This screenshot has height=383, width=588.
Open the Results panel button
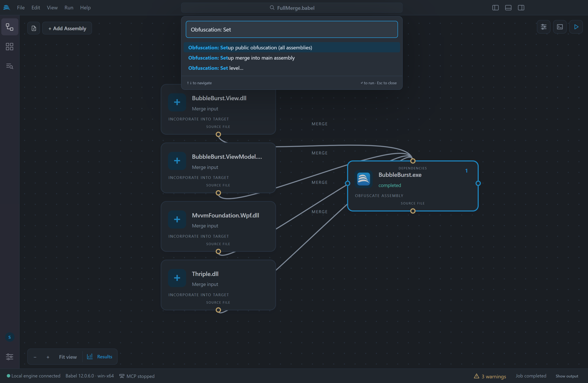click(x=99, y=357)
